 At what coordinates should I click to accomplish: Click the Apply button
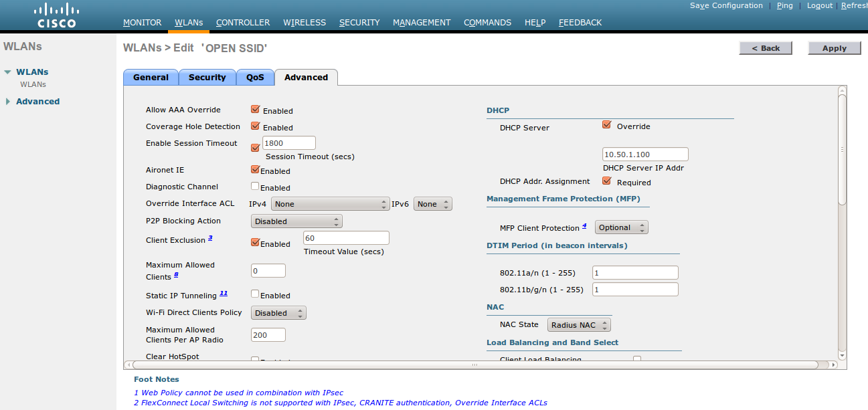834,47
